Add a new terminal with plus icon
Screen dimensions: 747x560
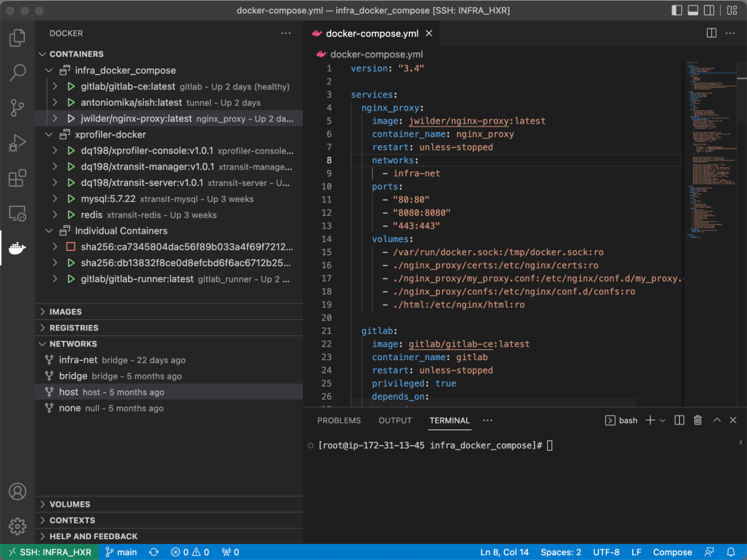click(649, 420)
